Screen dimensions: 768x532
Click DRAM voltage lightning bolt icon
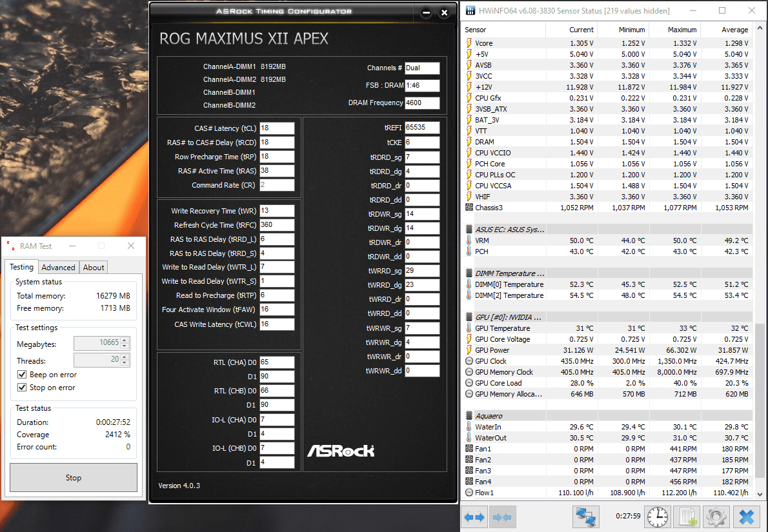[x=469, y=142]
